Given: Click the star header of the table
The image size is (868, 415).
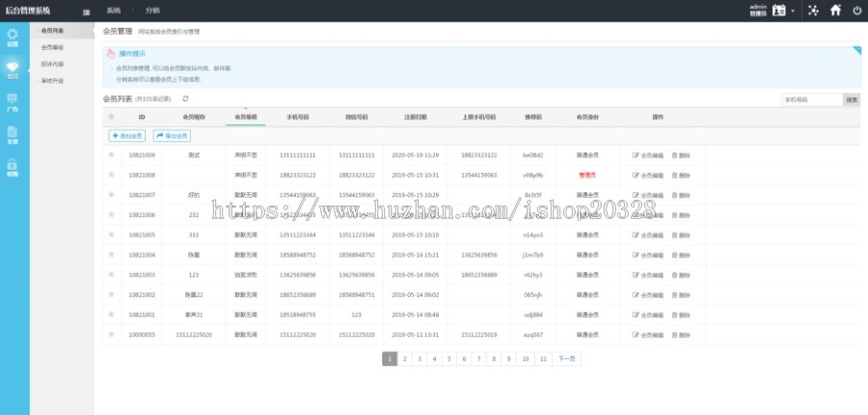Looking at the screenshot, I should click(x=111, y=117).
